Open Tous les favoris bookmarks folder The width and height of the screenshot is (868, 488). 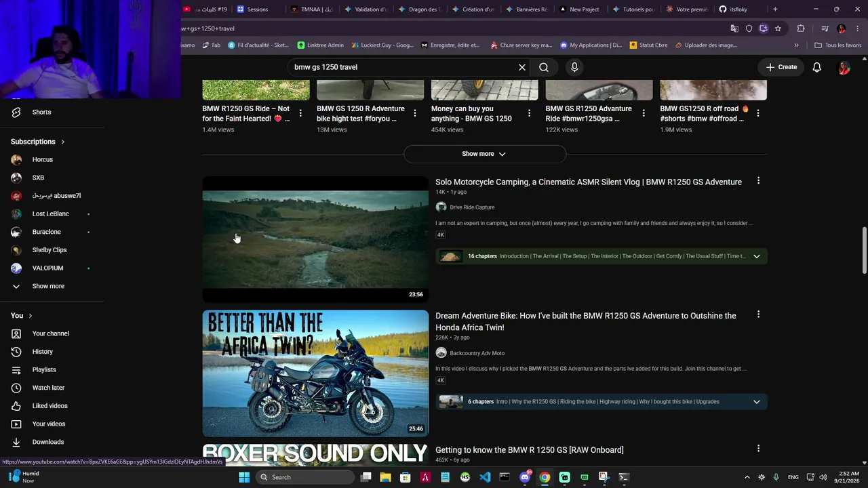[837, 45]
